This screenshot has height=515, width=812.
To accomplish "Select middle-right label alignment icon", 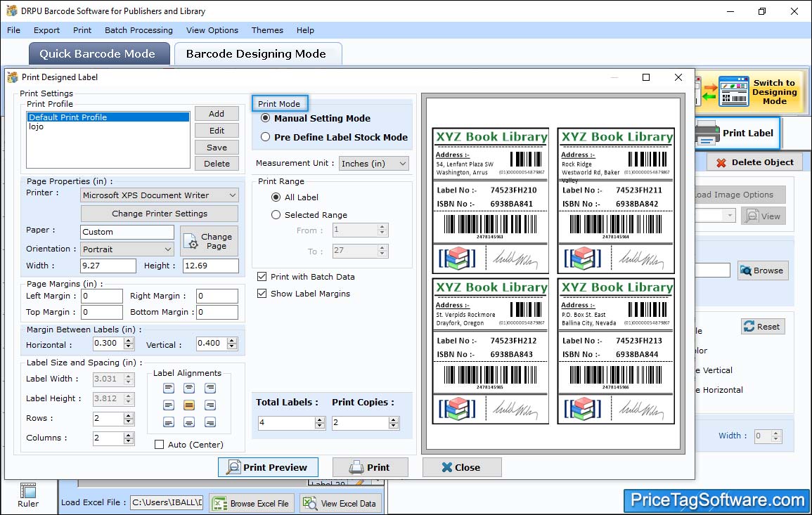I will tap(210, 405).
